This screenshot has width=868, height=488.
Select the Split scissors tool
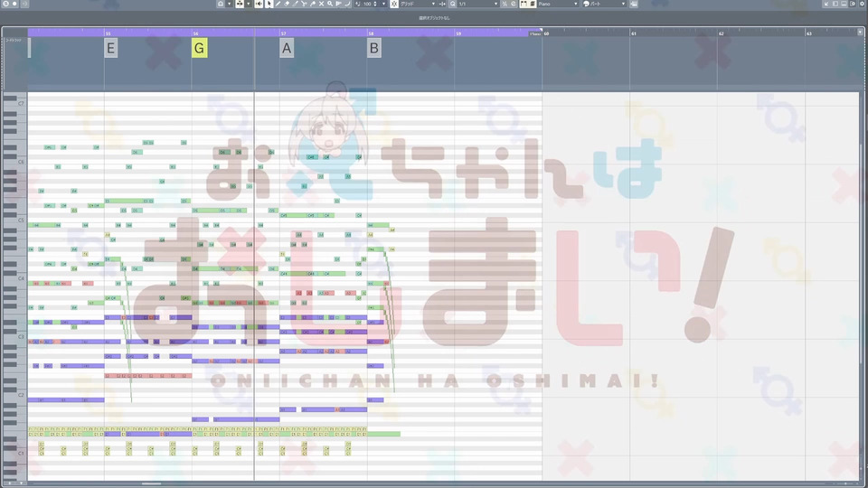[304, 4]
